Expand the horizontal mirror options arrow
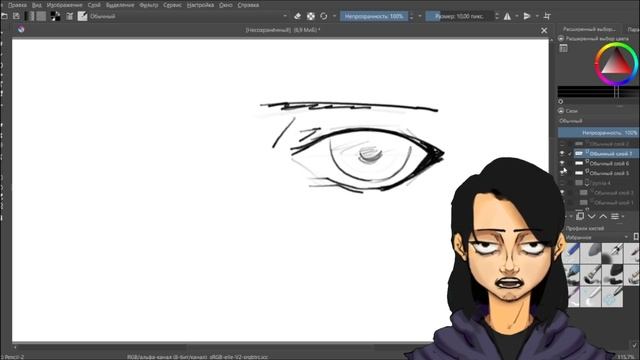Screen dimensions: 640x360 (517, 16)
